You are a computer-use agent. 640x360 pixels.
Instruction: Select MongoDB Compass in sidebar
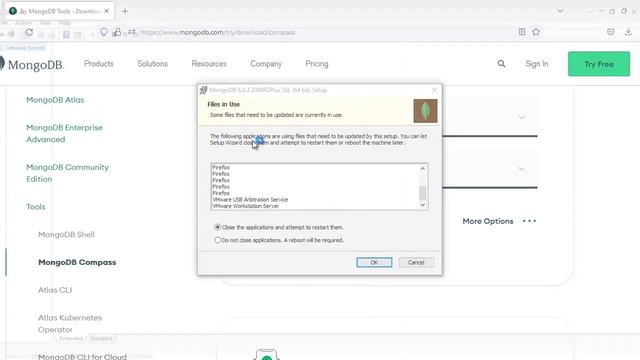pyautogui.click(x=77, y=262)
